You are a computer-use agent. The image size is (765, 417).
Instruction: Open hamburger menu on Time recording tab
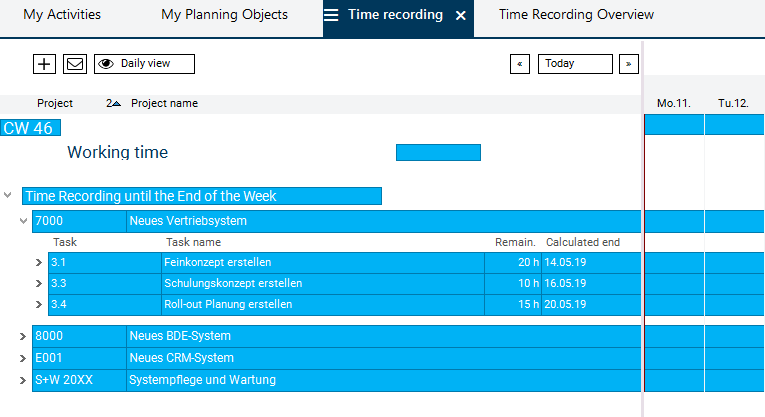click(331, 15)
